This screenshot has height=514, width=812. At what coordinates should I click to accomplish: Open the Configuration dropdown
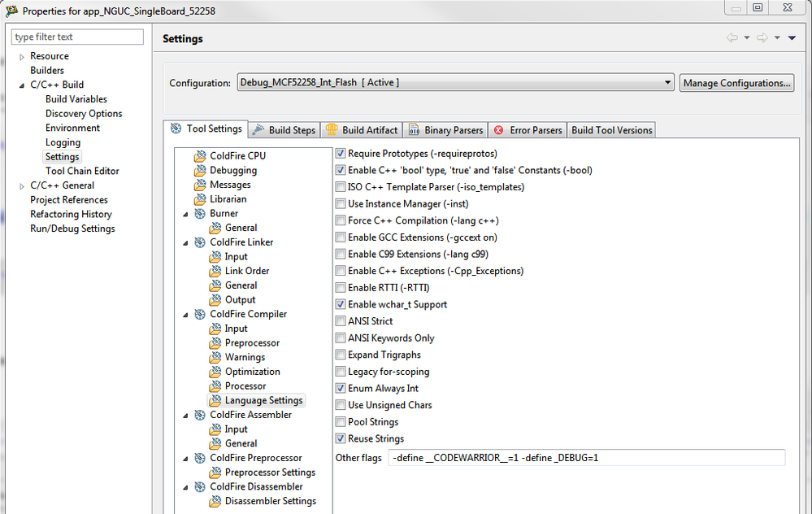pyautogui.click(x=667, y=83)
